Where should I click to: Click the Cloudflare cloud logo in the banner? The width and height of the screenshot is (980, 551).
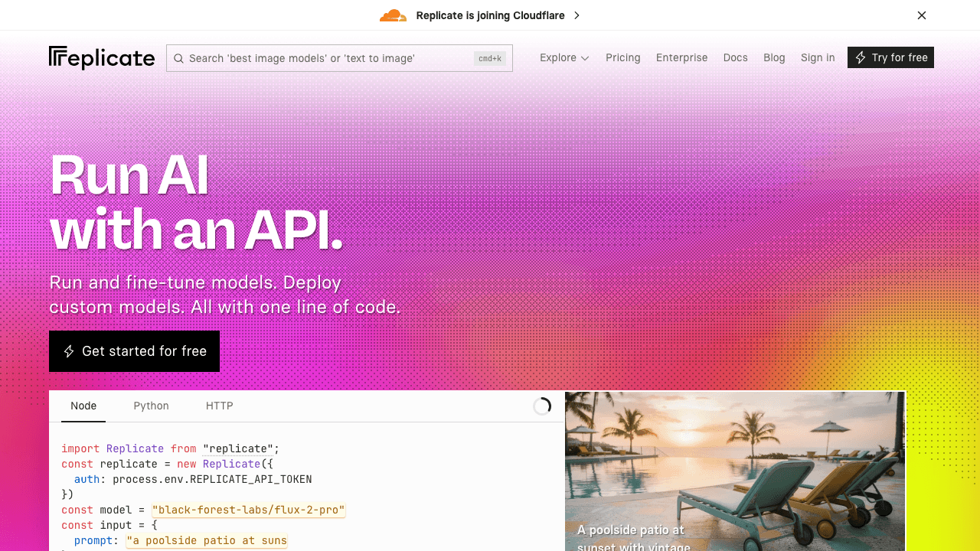(393, 15)
